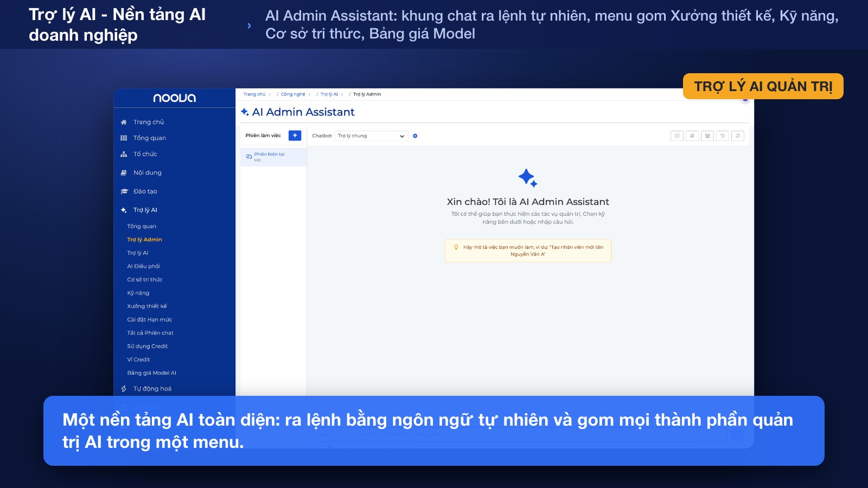This screenshot has height=488, width=868.
Task: Open the Trợ lý chung chatbot dropdown
Action: (x=371, y=136)
